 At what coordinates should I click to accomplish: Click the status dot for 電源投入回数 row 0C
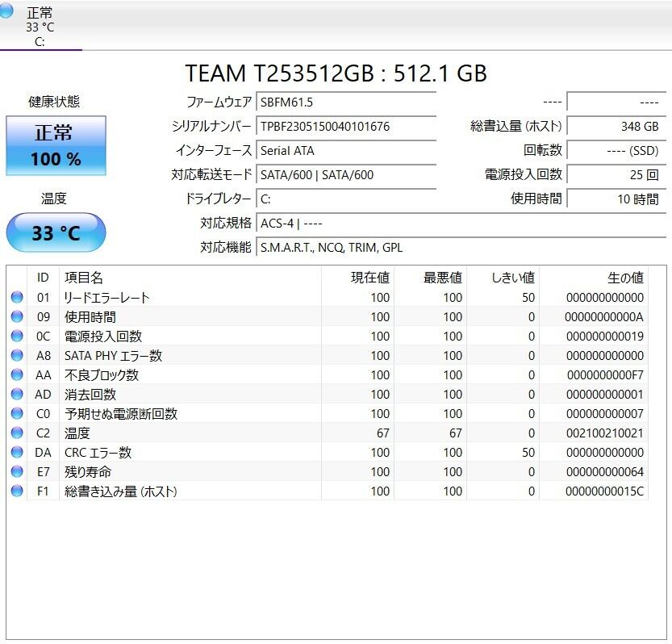[17, 336]
